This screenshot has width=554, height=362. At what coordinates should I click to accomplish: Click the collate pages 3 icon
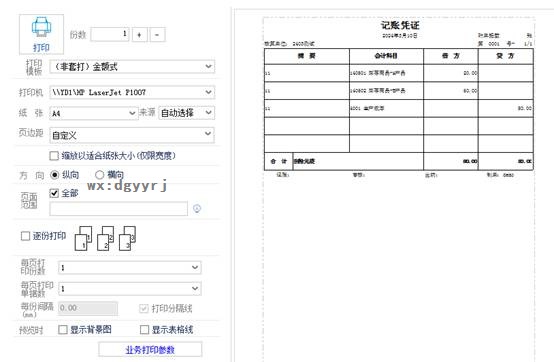click(x=127, y=238)
